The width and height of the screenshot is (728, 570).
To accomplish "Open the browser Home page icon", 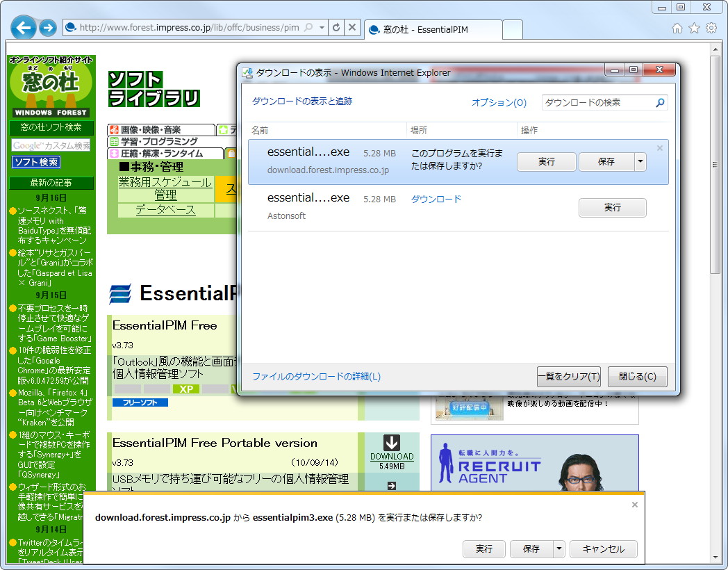I will pyautogui.click(x=678, y=26).
